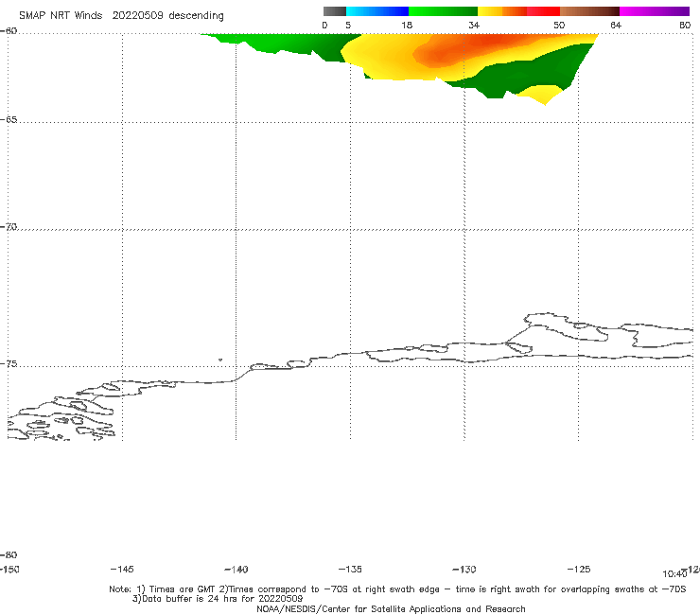The image size is (700, 615).
Task: Click the gray segment of the color scale
Action: click(x=334, y=11)
